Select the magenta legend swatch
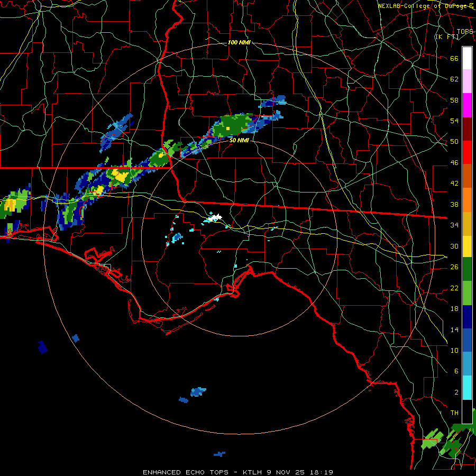This screenshot has height=476, width=476. pyautogui.click(x=467, y=105)
